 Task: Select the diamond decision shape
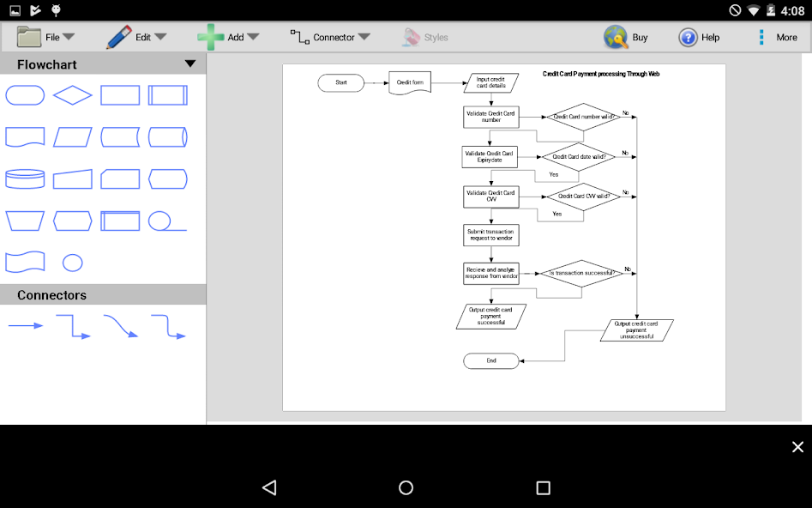73,94
